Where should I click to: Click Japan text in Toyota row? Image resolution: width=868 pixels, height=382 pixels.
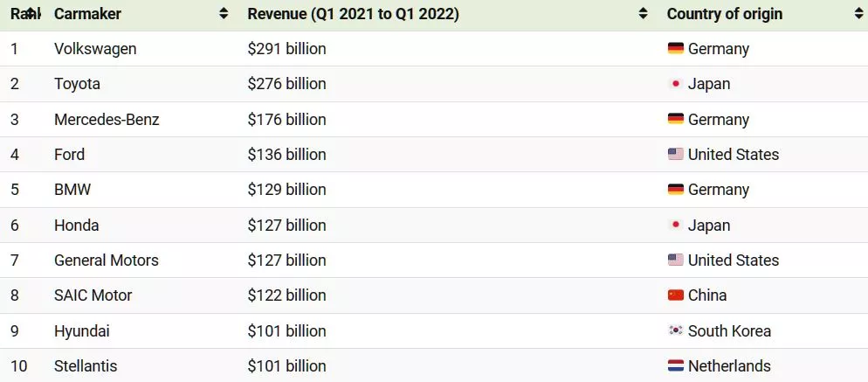(709, 84)
